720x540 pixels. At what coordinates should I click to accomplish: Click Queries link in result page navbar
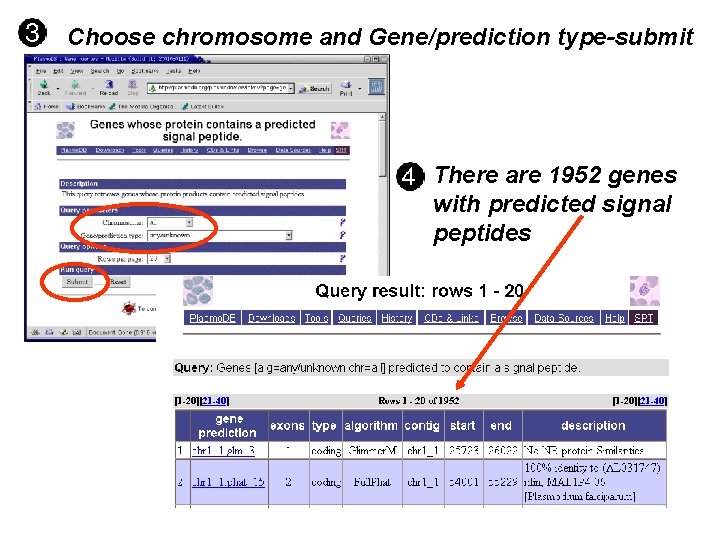[x=354, y=318]
